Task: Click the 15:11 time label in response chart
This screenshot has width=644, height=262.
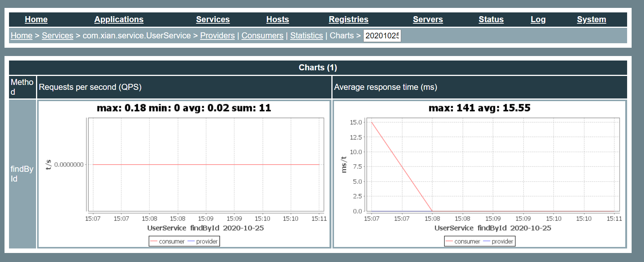Action: (614, 219)
